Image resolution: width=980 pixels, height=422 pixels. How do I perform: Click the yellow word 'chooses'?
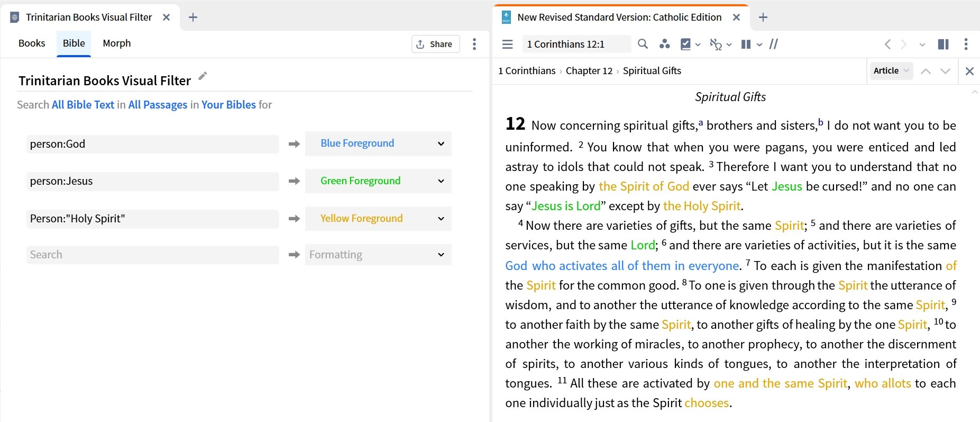click(x=707, y=403)
